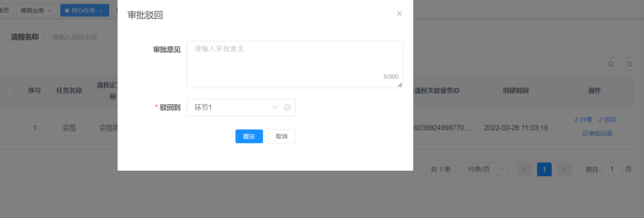The image size is (644, 218).
Task: Close the 审批驳回 dialog with X icon
Action: (x=399, y=14)
